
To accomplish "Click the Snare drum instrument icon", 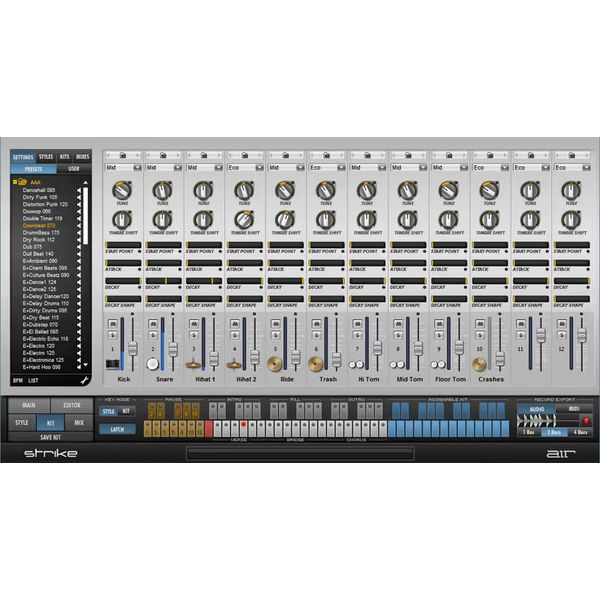I will coord(154,364).
